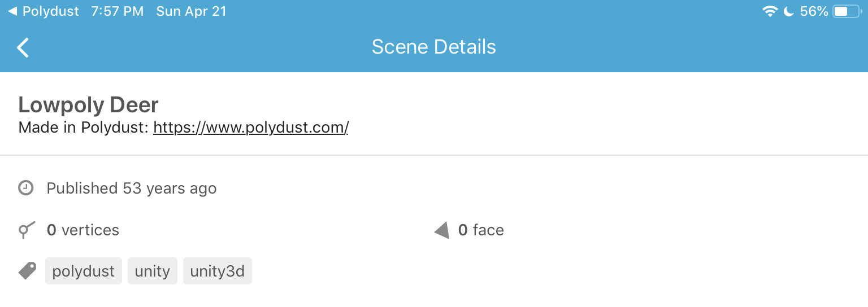Tap the triangle face icon
The width and height of the screenshot is (868, 307).
coord(442,230)
